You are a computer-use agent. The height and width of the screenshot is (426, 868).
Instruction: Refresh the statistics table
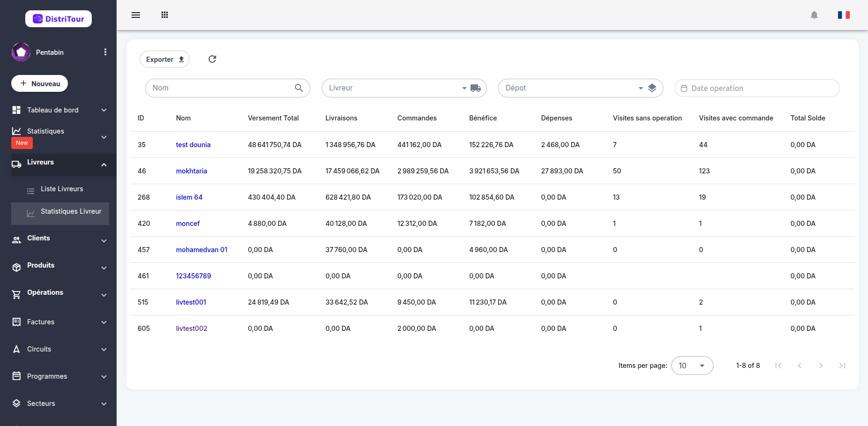coord(212,59)
